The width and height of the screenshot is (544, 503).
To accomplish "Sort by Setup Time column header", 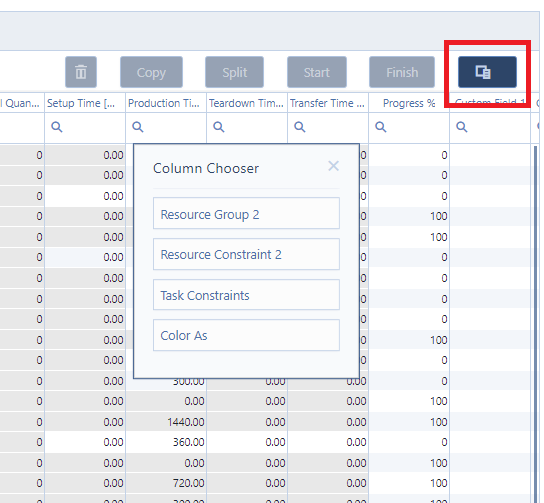I will click(x=85, y=103).
